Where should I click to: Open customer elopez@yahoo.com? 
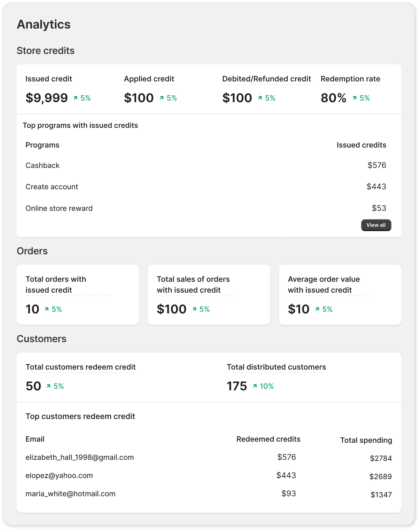(x=59, y=476)
